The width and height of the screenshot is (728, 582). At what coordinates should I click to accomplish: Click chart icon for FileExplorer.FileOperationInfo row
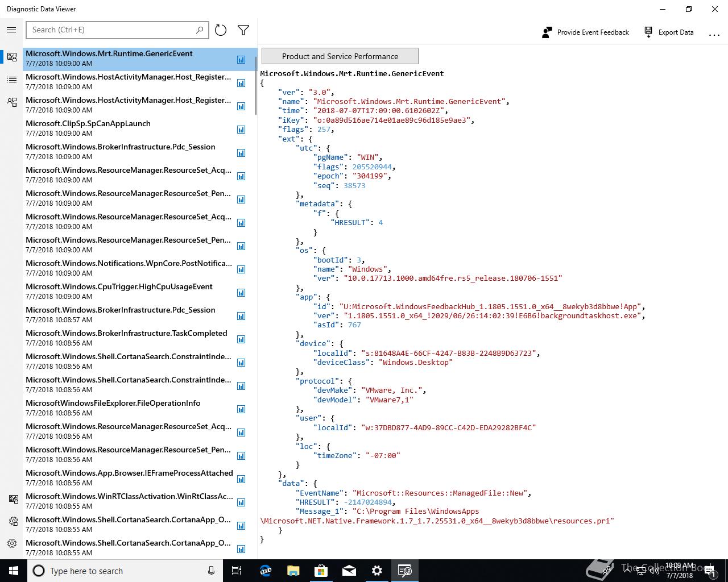tap(241, 409)
